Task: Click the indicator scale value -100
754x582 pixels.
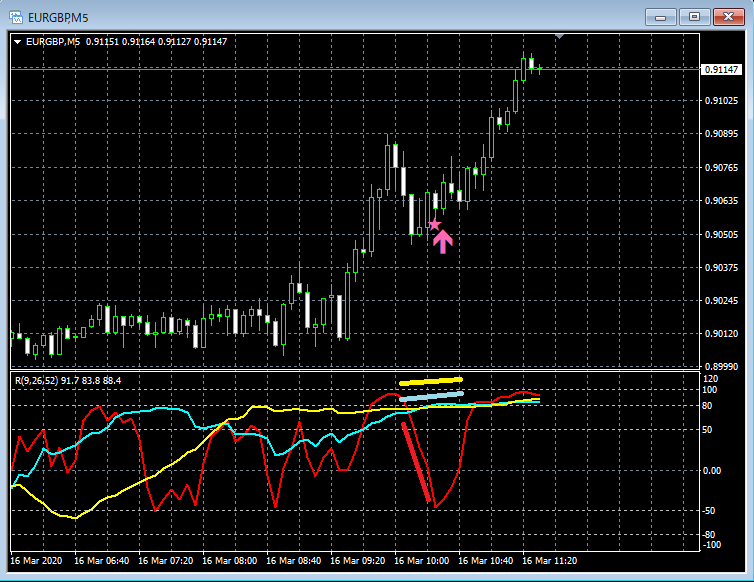Action: coord(712,544)
